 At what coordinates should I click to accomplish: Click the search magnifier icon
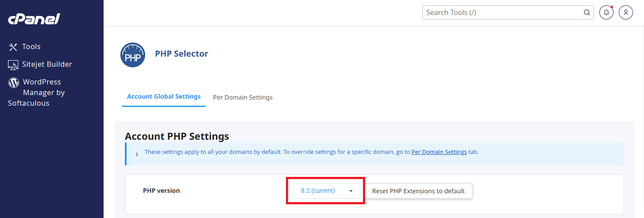[587, 12]
